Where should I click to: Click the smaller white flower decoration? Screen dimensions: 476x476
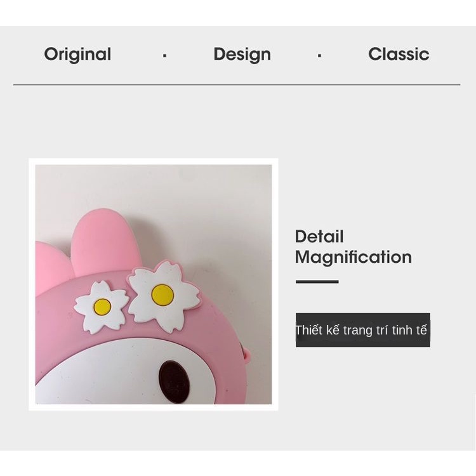(102, 307)
